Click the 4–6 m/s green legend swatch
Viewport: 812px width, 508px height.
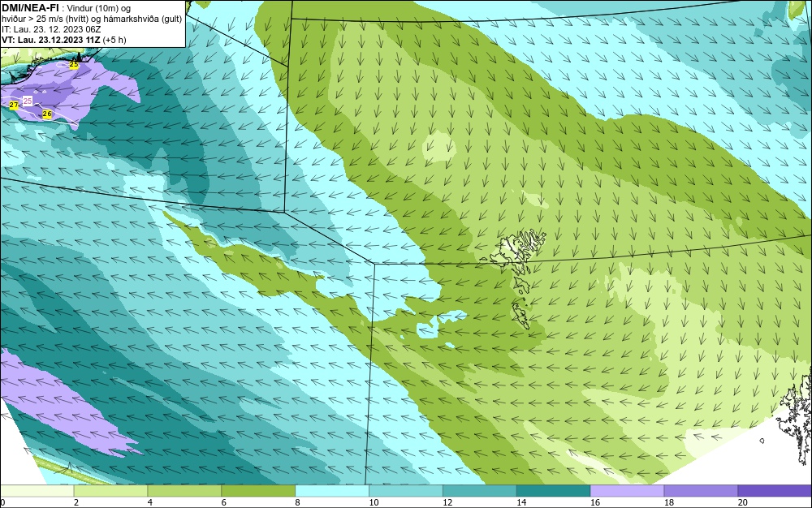point(184,490)
